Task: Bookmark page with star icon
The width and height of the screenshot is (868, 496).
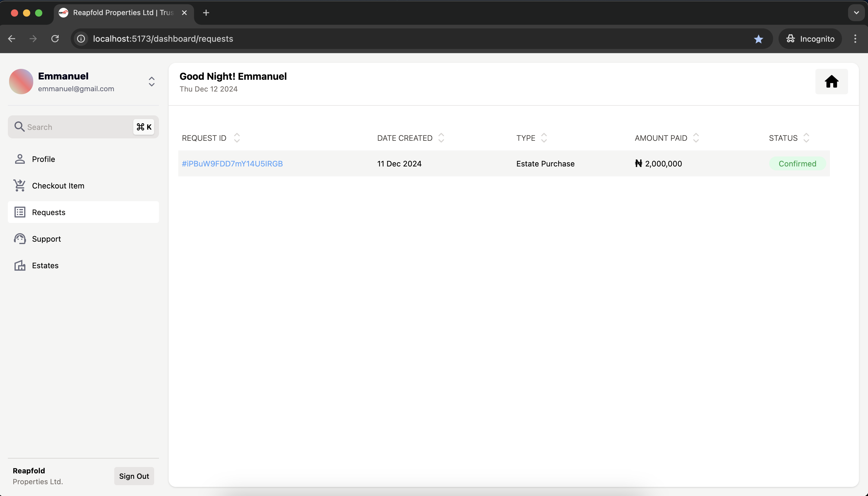Action: pos(758,39)
